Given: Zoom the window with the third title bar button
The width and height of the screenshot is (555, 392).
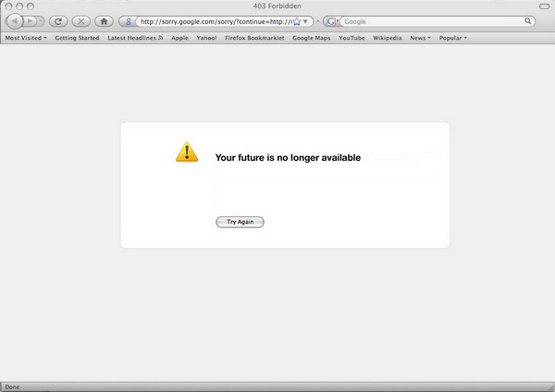Looking at the screenshot, I should (31, 6).
